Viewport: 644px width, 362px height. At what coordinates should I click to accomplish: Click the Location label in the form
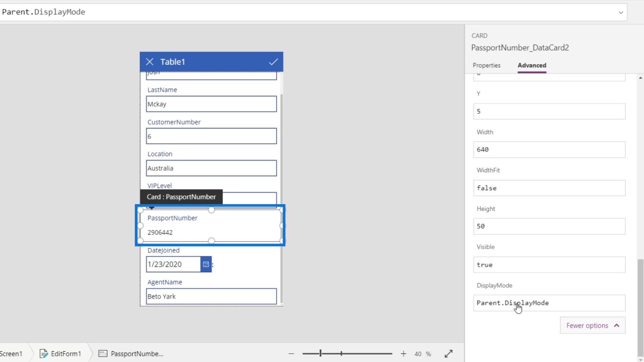tap(159, 154)
